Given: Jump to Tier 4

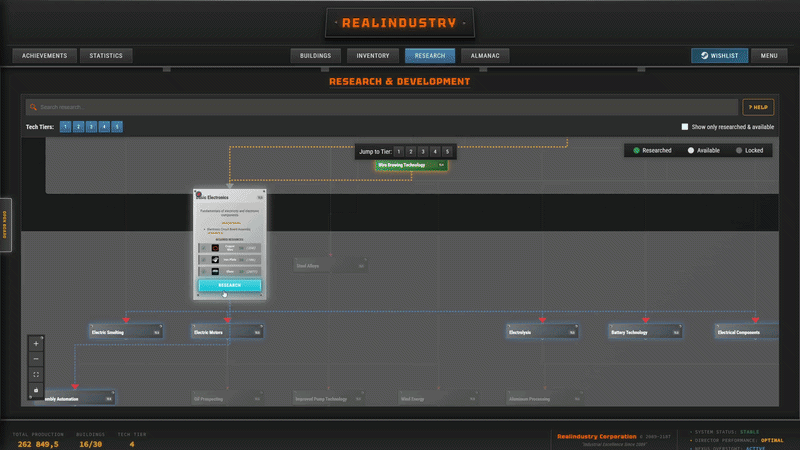Looking at the screenshot, I should 435,152.
